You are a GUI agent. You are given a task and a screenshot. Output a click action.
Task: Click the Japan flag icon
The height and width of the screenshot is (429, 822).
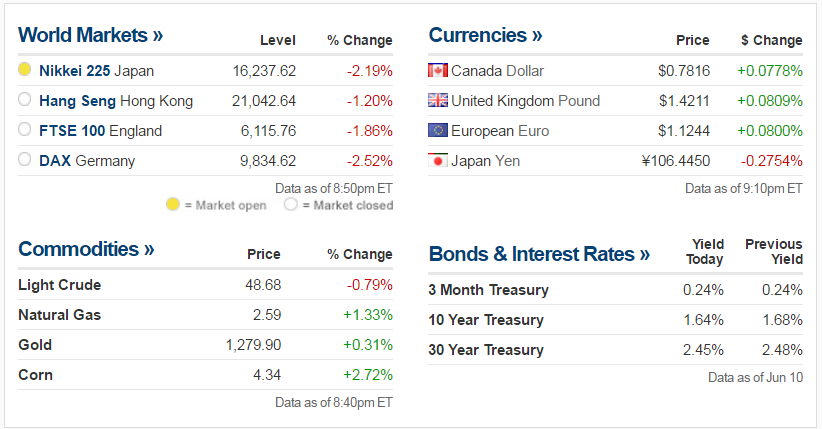(x=437, y=161)
